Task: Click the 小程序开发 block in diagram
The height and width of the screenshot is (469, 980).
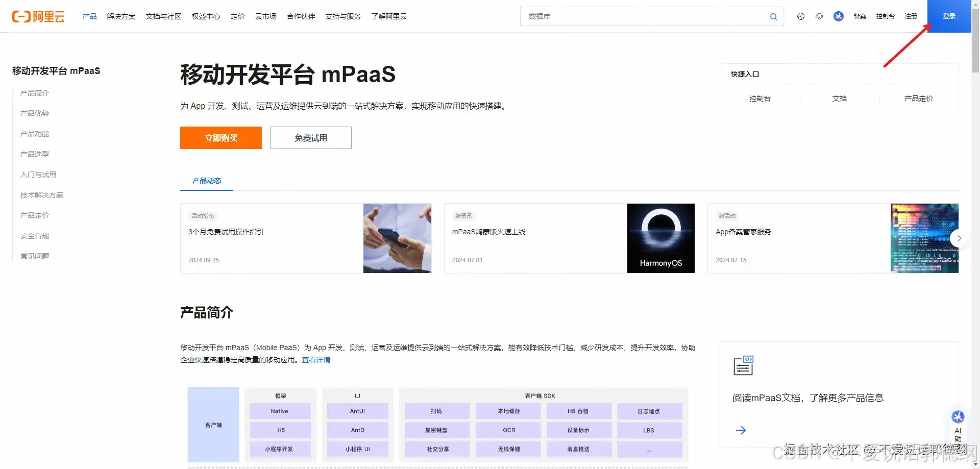Action: (x=280, y=449)
